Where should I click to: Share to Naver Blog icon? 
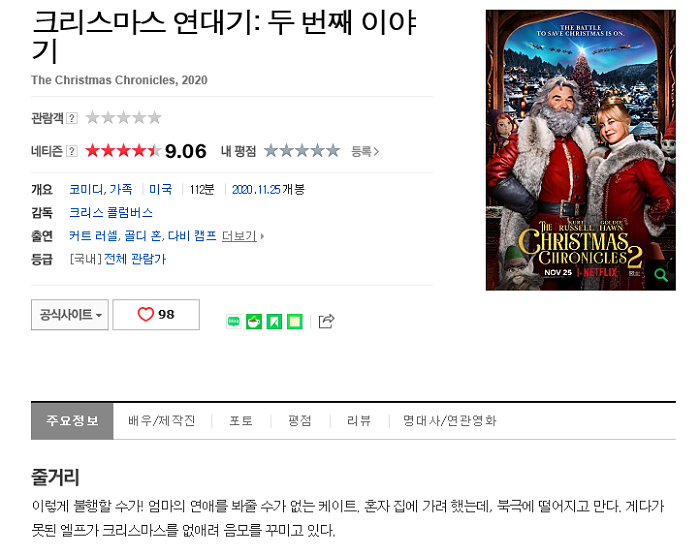click(x=233, y=321)
